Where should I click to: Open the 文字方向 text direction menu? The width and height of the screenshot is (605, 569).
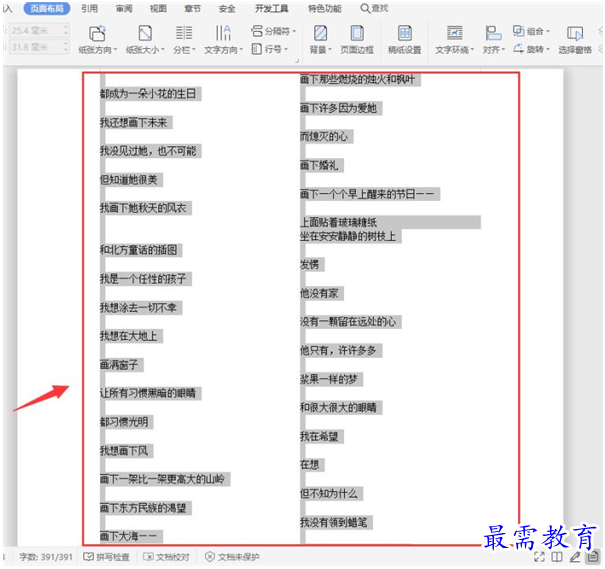tap(223, 40)
